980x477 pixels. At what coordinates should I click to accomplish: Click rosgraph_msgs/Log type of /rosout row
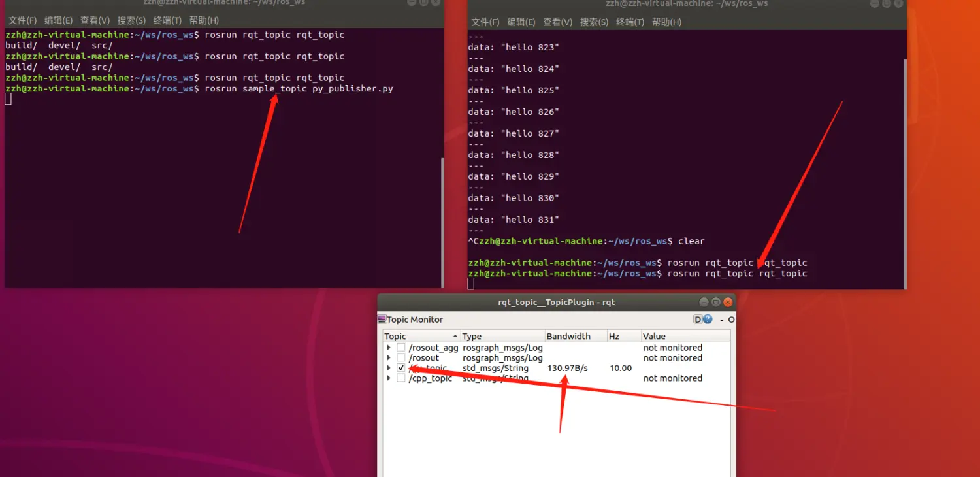point(502,357)
